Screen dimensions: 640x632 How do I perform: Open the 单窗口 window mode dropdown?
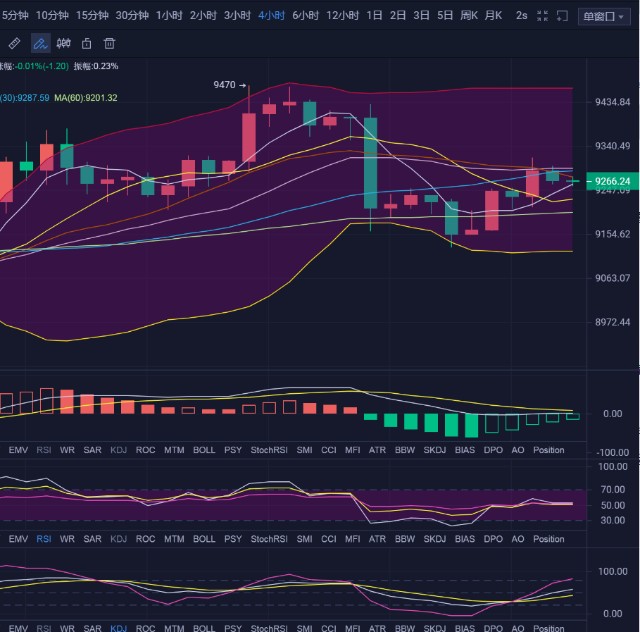tap(605, 16)
